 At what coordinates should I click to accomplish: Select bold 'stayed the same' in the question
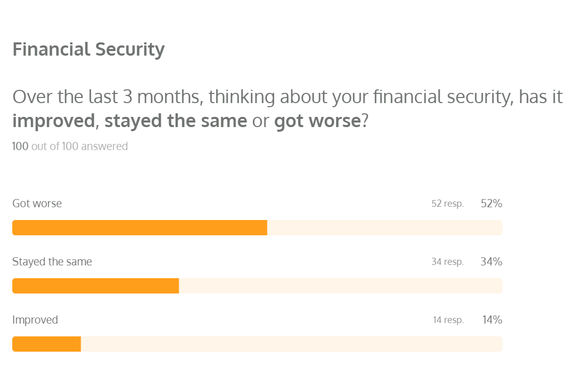176,122
